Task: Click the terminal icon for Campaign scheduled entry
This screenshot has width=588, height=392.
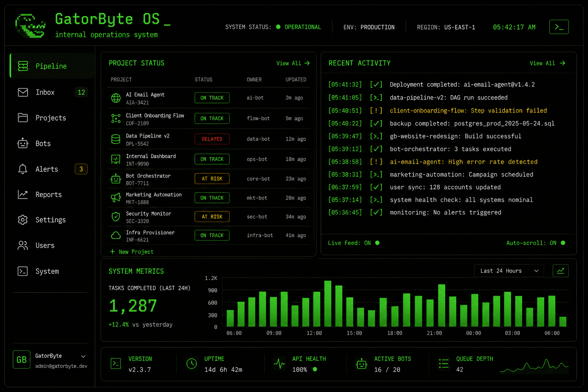Action: point(376,175)
